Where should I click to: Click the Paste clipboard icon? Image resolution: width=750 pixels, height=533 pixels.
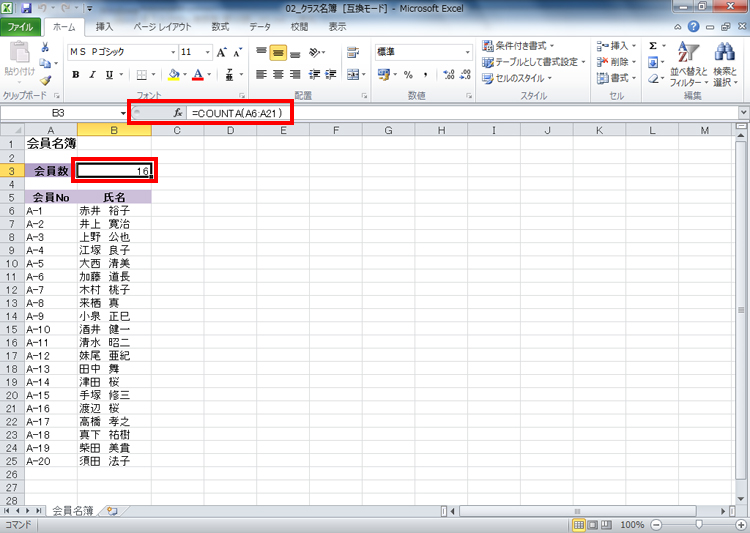(x=20, y=52)
